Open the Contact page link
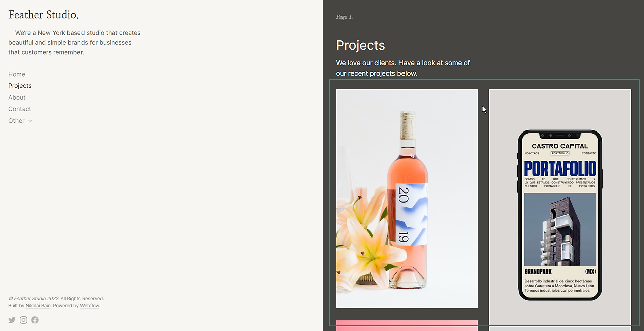Viewport: 644px width, 331px height. click(20, 109)
